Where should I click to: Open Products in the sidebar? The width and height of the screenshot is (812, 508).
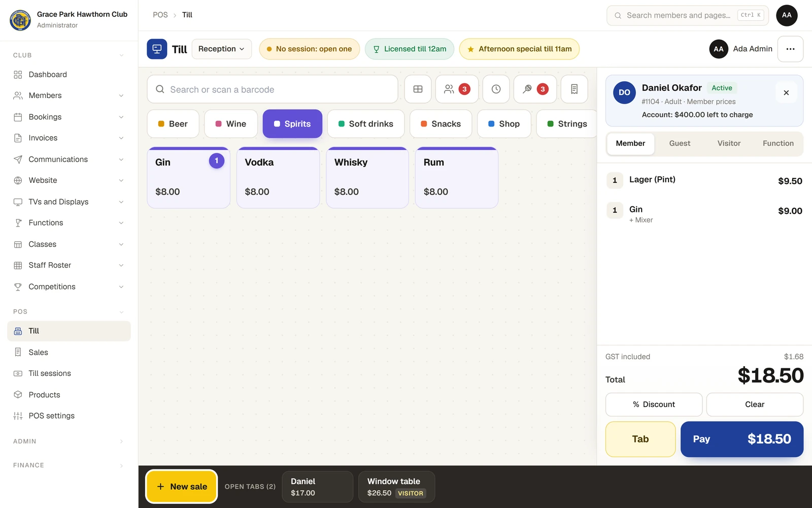click(x=69, y=395)
